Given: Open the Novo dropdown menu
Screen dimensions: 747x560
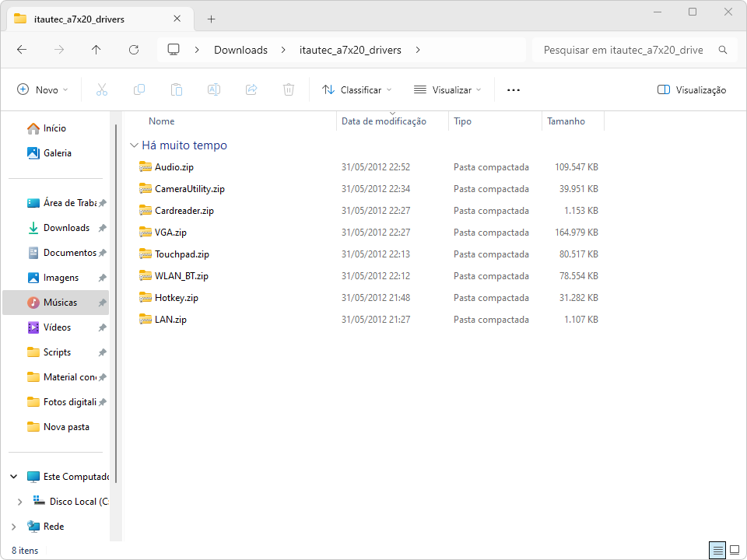Looking at the screenshot, I should pyautogui.click(x=42, y=90).
